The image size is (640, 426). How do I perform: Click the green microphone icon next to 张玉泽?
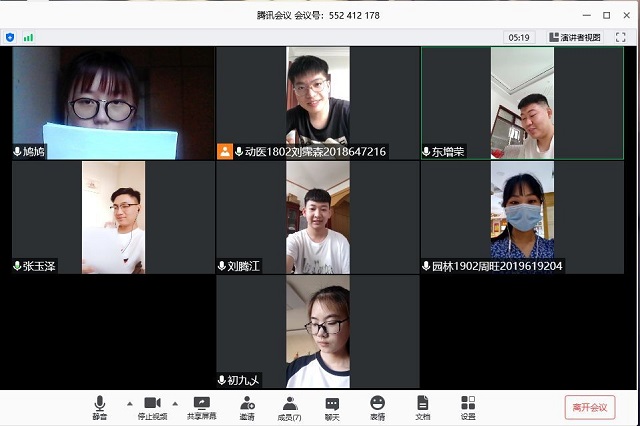click(17, 266)
